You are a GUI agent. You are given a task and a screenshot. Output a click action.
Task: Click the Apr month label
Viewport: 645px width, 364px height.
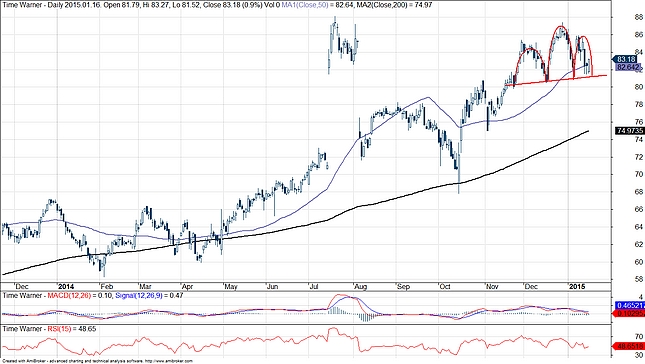point(188,286)
